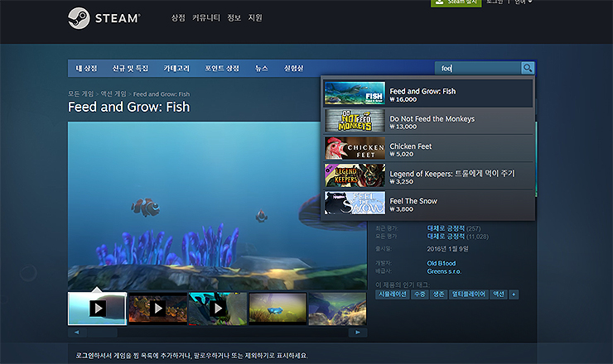Click the 시뮬레이션 tag
Screen dimensions: 613x364
[x=393, y=294]
